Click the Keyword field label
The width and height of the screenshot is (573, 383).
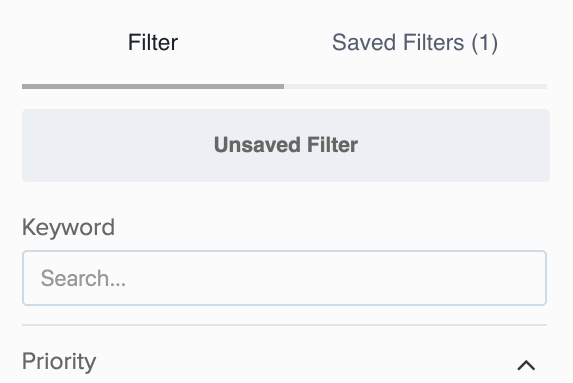point(68,227)
